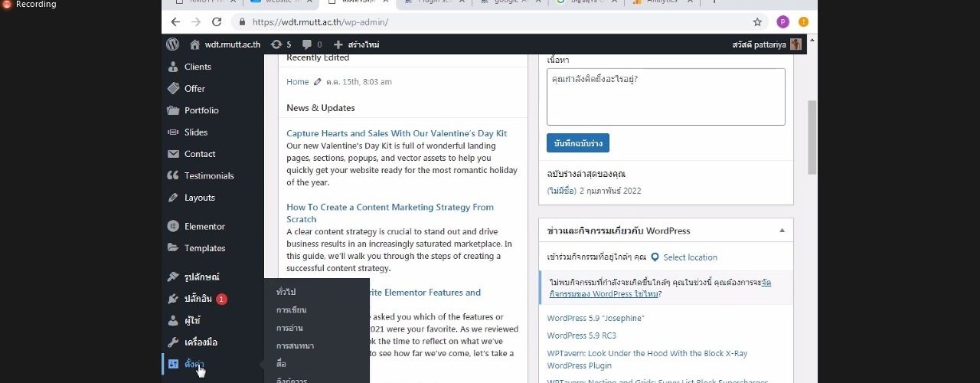
Task: Click the location pin icon
Action: (x=655, y=257)
